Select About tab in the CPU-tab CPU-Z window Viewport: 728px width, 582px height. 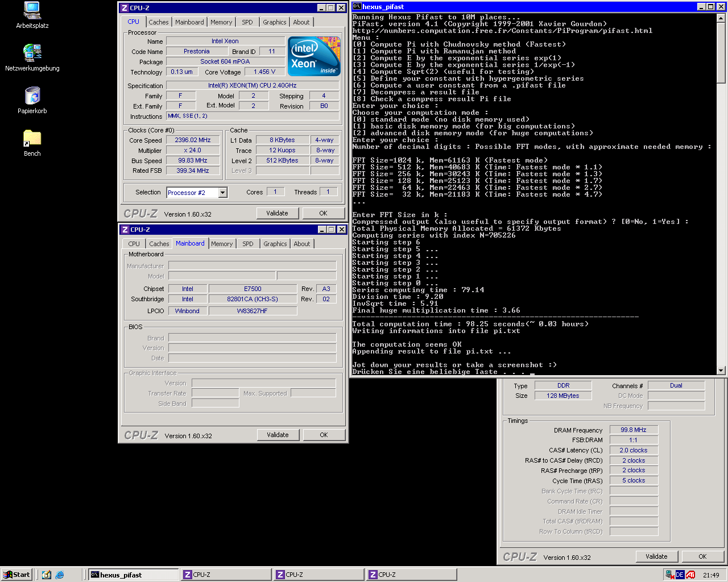301,22
